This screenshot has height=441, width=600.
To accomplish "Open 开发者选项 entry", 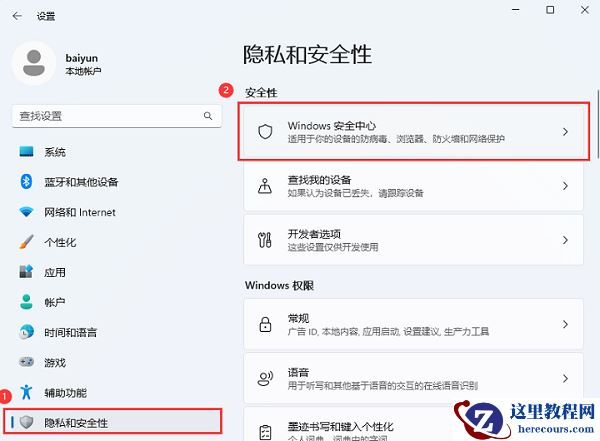I will click(x=413, y=240).
